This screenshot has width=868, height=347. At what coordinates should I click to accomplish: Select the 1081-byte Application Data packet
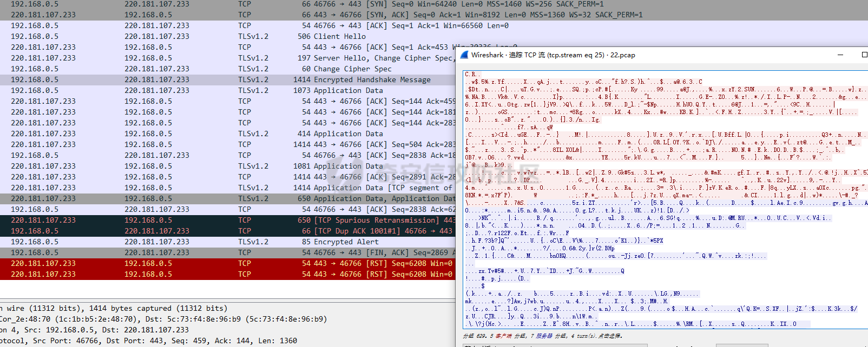coord(228,166)
